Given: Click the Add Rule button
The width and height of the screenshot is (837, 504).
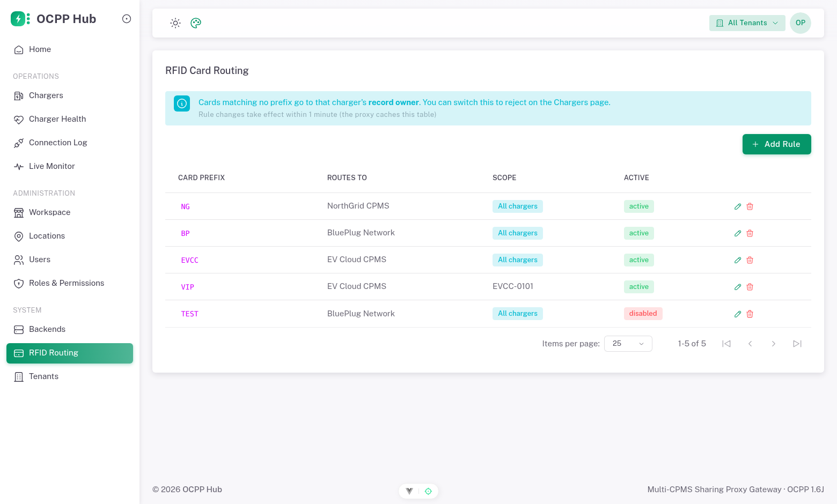Looking at the screenshot, I should pos(777,144).
